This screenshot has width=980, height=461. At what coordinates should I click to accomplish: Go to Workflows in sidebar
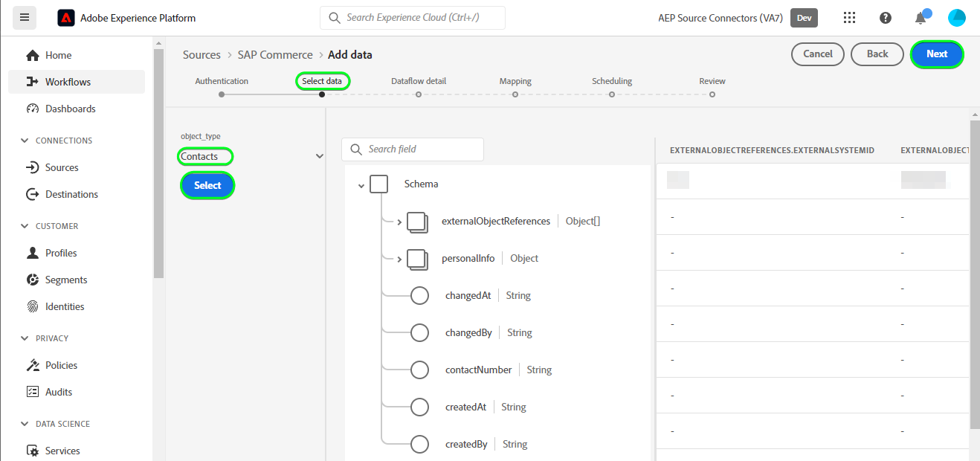point(68,82)
